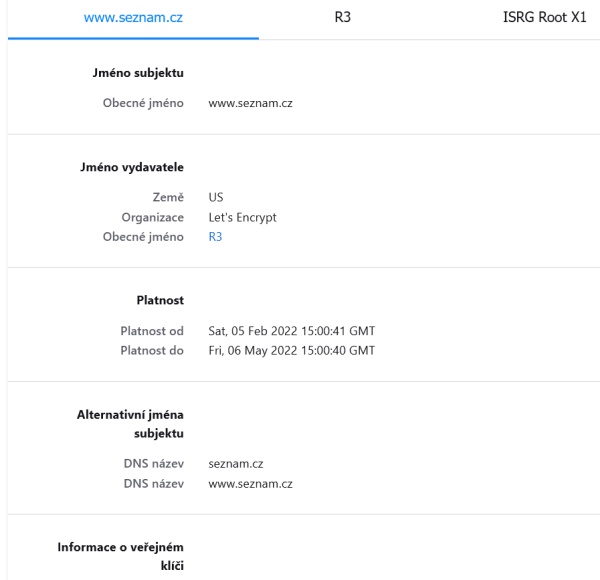Click the 05 Feb 2022 valid-from date
This screenshot has width=600, height=580.
[291, 331]
